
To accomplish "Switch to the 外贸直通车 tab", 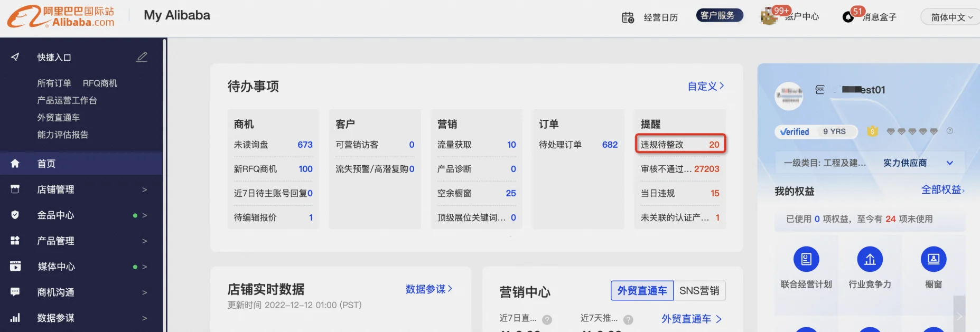I will pos(642,290).
